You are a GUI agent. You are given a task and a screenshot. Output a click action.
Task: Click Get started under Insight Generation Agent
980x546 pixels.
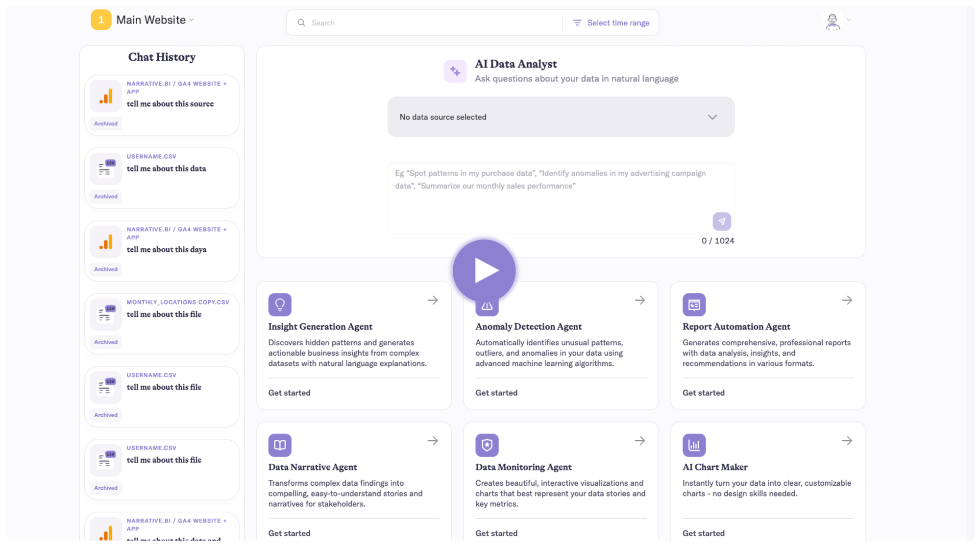coord(289,393)
